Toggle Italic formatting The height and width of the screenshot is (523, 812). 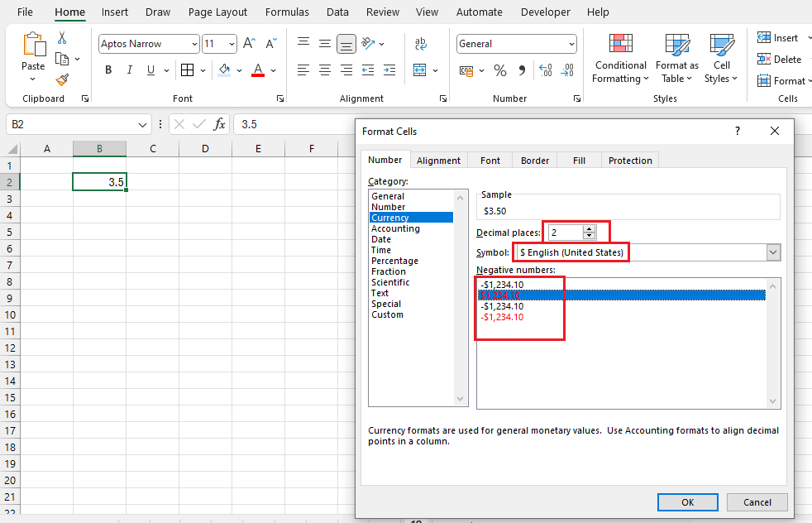coord(130,70)
